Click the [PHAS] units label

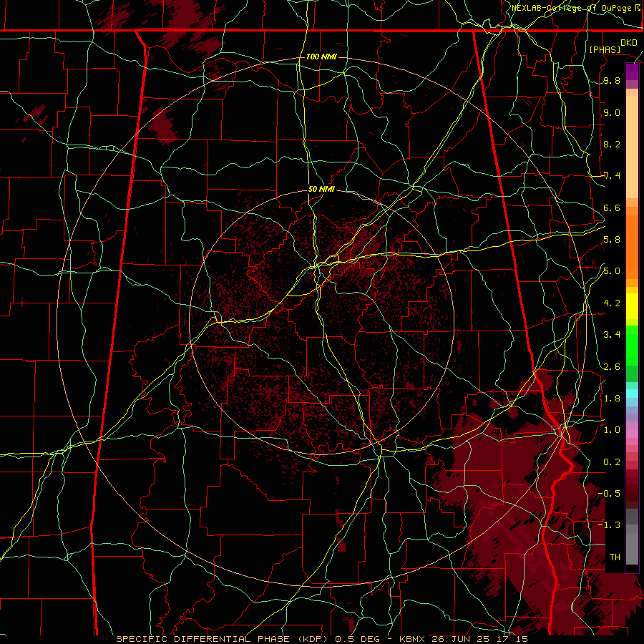[605, 49]
